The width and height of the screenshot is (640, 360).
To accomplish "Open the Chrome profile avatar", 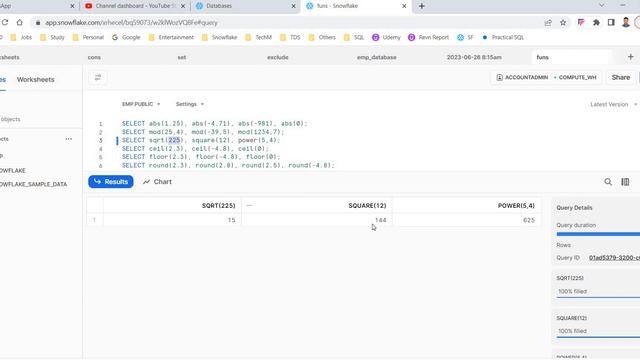I will click(x=626, y=22).
